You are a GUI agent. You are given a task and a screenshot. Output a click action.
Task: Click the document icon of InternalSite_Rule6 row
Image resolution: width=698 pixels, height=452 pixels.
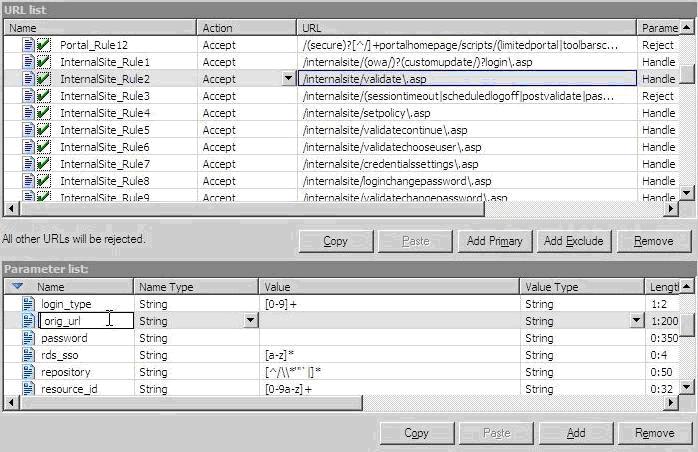pos(28,147)
